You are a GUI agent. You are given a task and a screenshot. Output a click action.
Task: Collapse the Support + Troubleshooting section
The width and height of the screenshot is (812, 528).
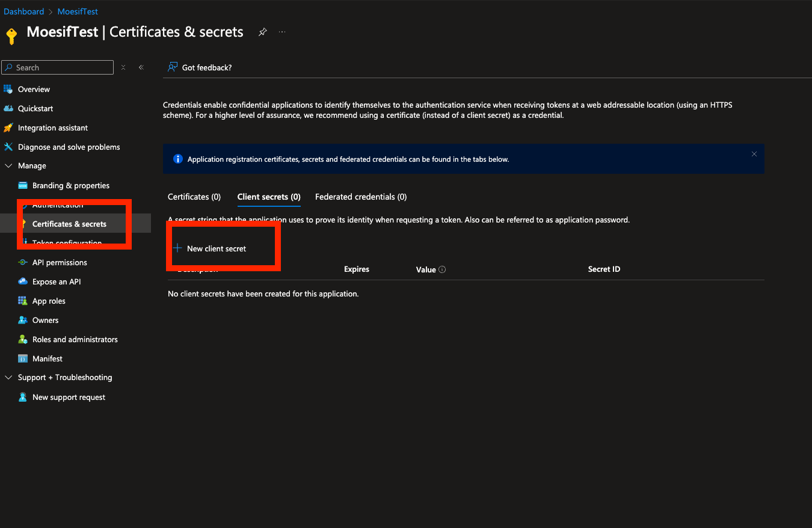8,377
